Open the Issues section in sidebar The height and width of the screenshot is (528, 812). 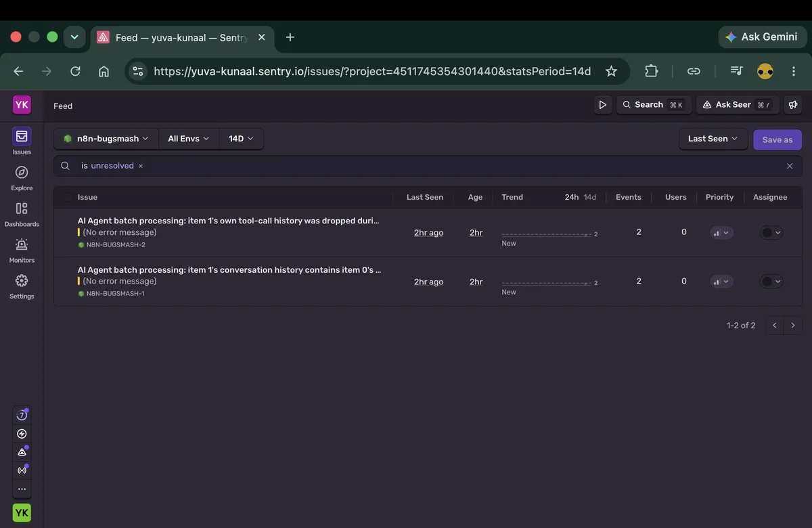point(22,141)
